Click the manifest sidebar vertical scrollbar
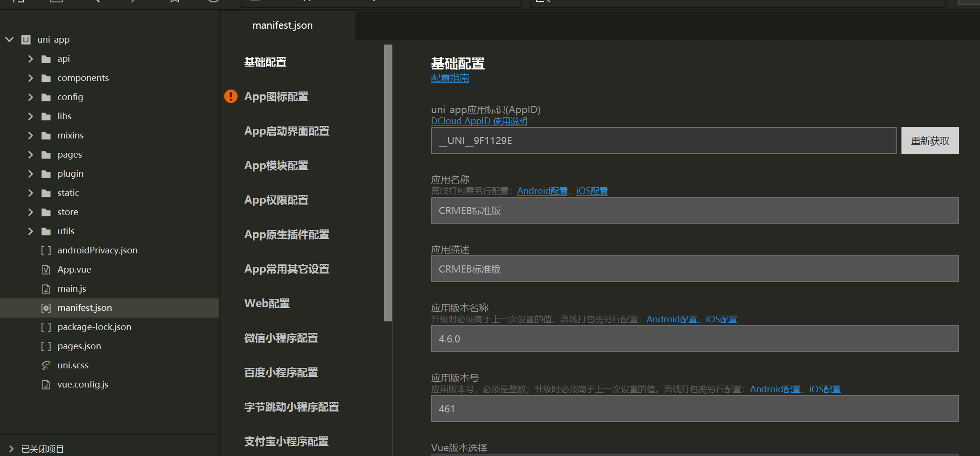Image resolution: width=980 pixels, height=456 pixels. click(388, 182)
